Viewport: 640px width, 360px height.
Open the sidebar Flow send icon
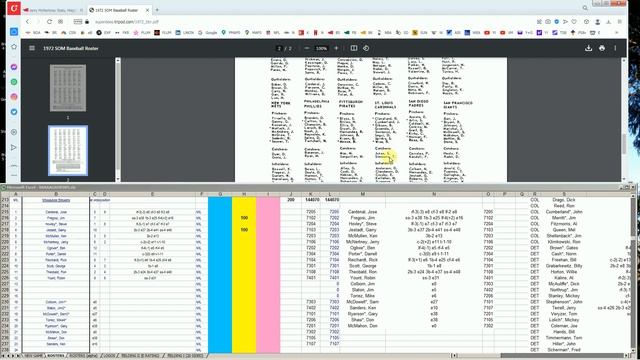click(x=13, y=147)
